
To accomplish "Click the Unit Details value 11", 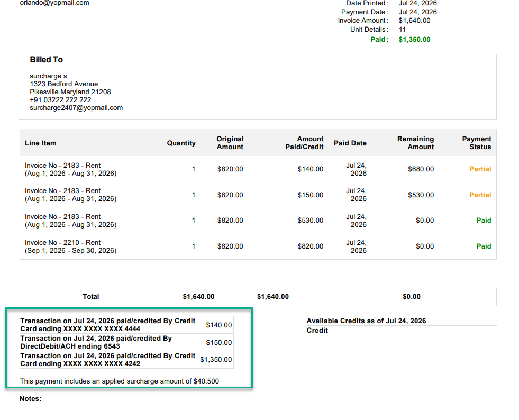I will pyautogui.click(x=402, y=30).
